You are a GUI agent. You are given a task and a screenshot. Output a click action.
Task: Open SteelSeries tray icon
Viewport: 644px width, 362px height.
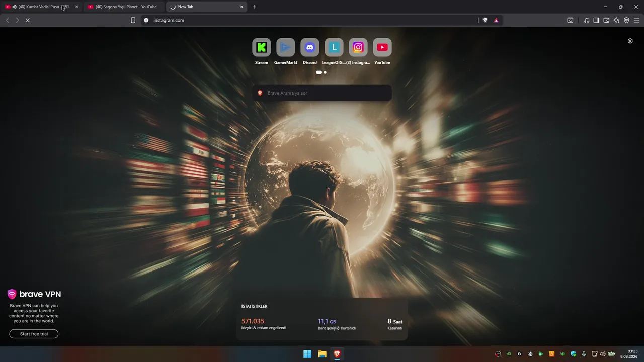pyautogui.click(x=530, y=354)
